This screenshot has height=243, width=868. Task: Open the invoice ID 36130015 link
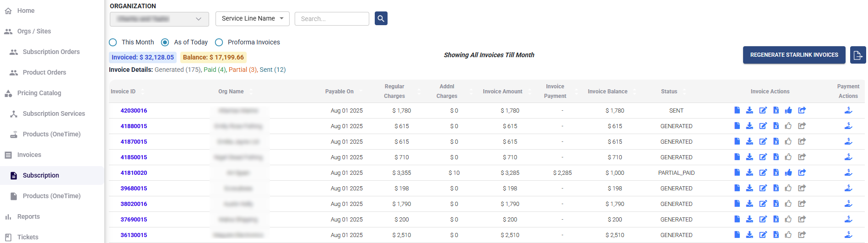(x=134, y=235)
